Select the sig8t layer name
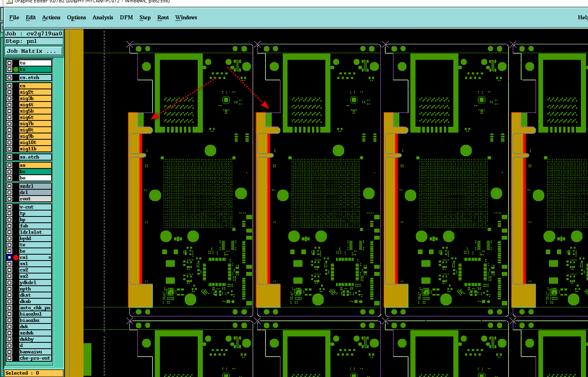Image resolution: width=588 pixels, height=377 pixels. (x=35, y=130)
